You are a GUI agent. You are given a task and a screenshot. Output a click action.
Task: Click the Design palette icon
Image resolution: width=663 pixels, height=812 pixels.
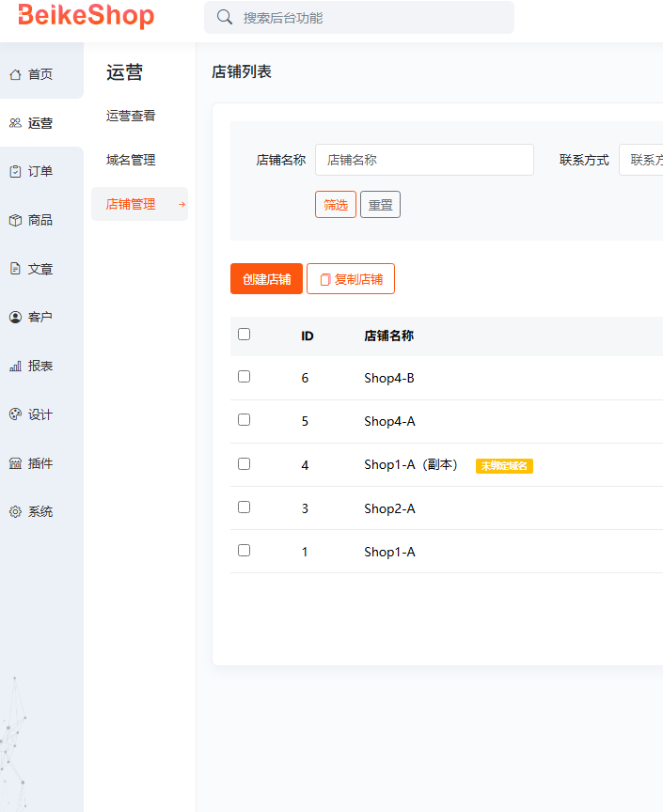(x=15, y=414)
